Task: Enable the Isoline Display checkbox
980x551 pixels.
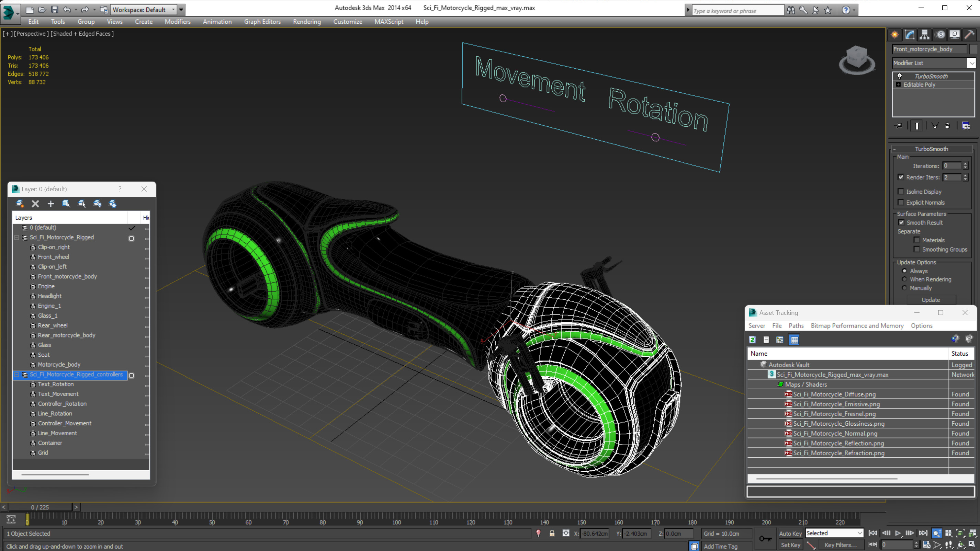Action: (x=901, y=192)
